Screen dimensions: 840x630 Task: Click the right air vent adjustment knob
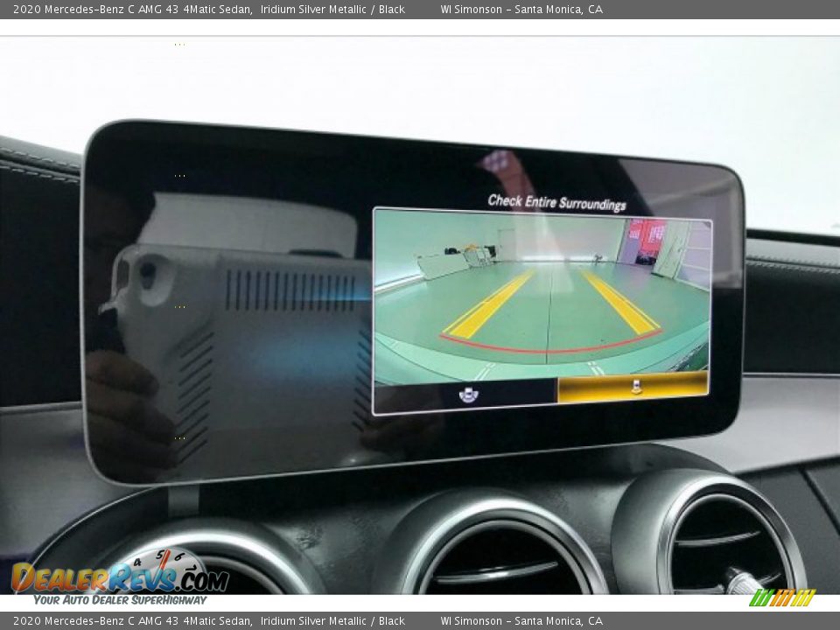click(744, 581)
